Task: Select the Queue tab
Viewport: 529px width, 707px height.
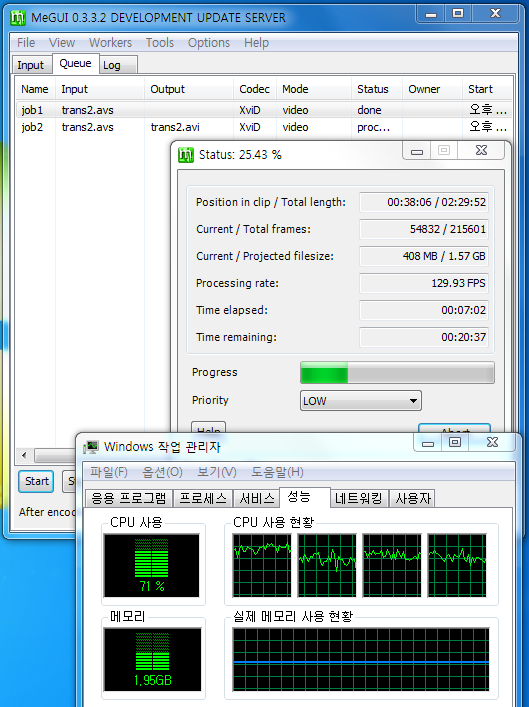Action: pyautogui.click(x=75, y=64)
